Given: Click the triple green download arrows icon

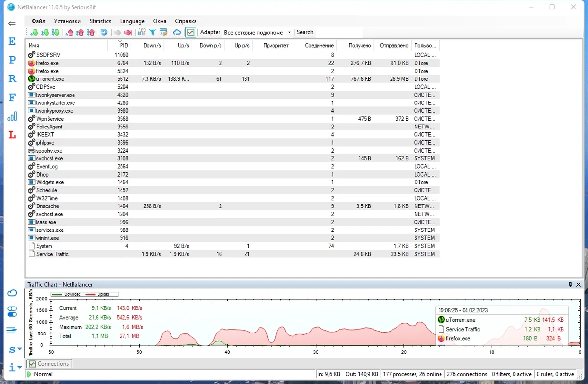Looking at the screenshot, I should 55,32.
